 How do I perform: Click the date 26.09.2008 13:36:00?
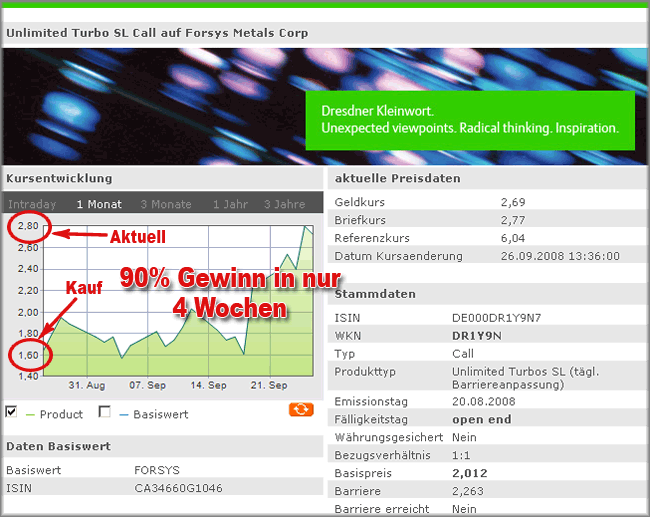(560, 256)
